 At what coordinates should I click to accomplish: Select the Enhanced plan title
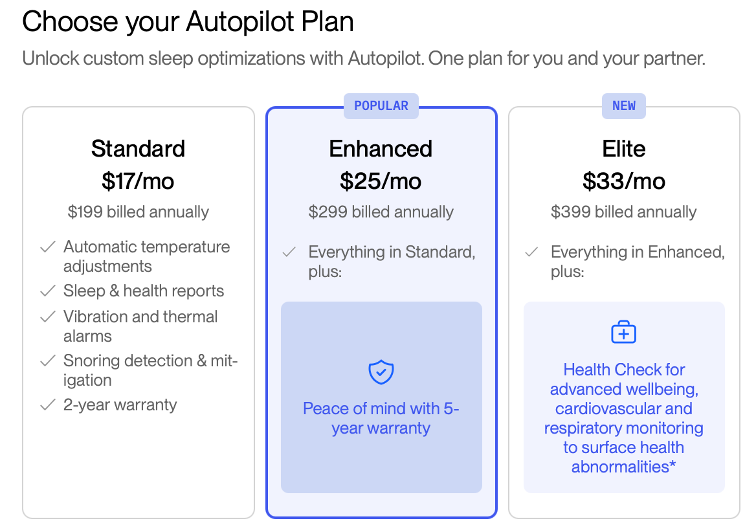pos(381,148)
